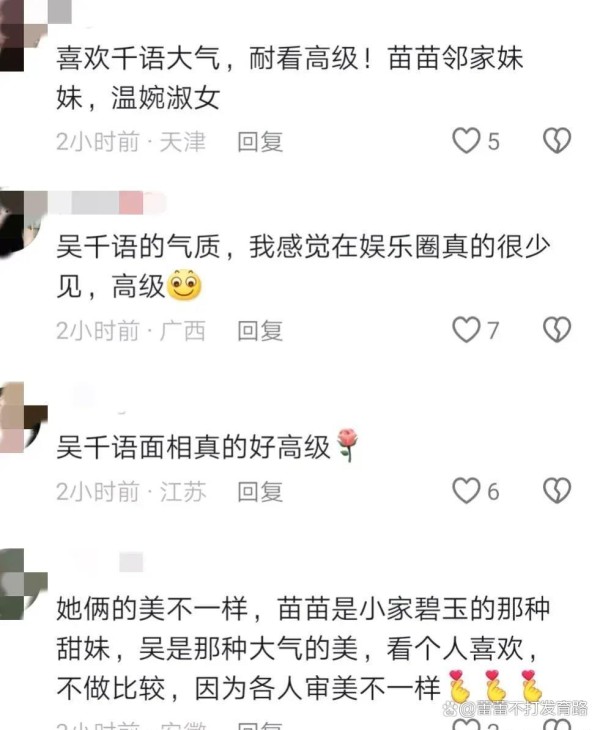Dislike the Tianjin comment using broken heart
Viewport: 600px width, 730px height.
(557, 141)
